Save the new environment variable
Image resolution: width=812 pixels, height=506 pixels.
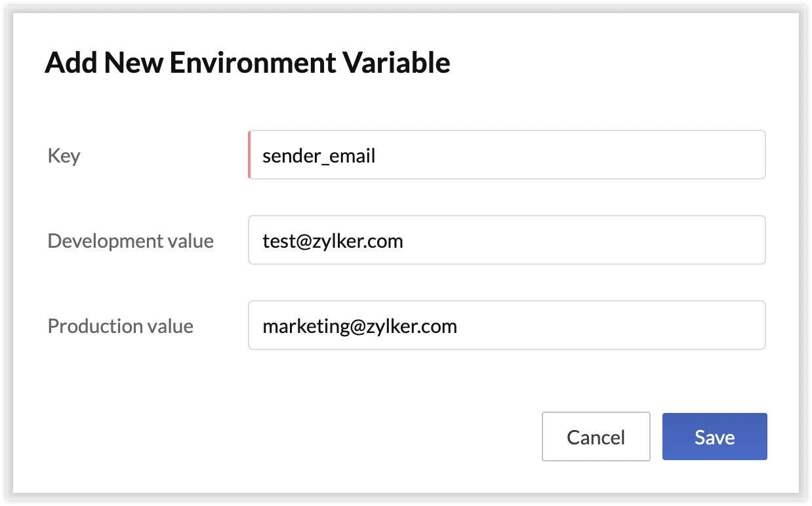pos(714,437)
